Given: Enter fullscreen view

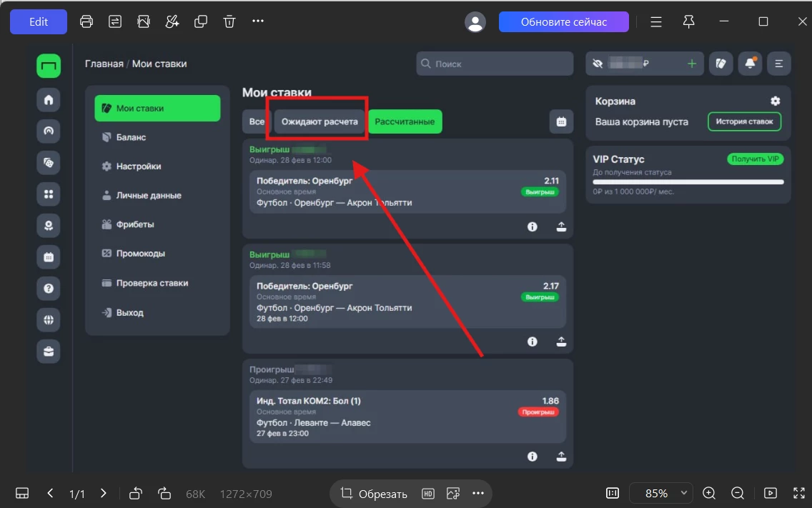Looking at the screenshot, I should 799,494.
